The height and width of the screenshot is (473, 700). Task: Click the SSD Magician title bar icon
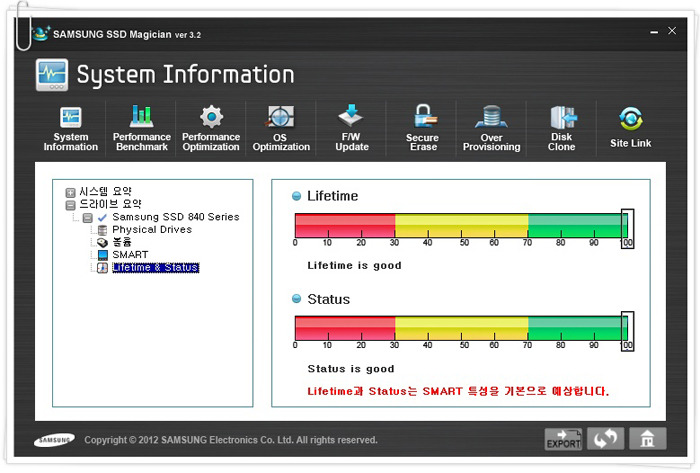(41, 33)
